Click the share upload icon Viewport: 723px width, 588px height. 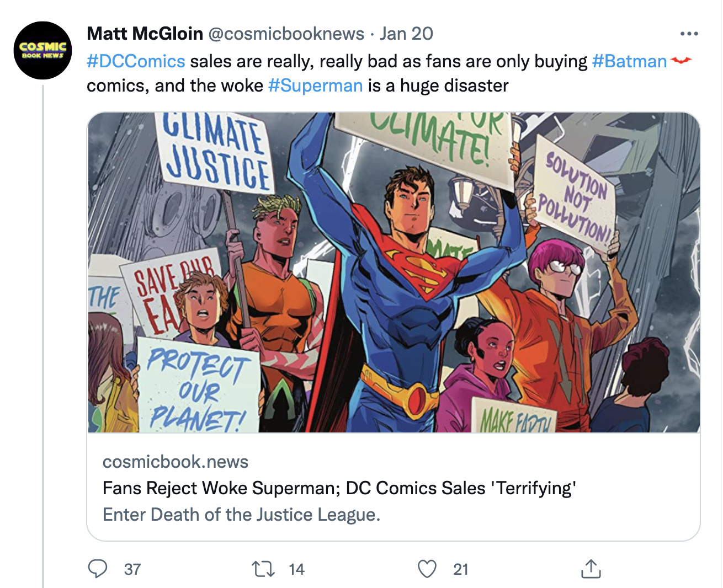591,569
